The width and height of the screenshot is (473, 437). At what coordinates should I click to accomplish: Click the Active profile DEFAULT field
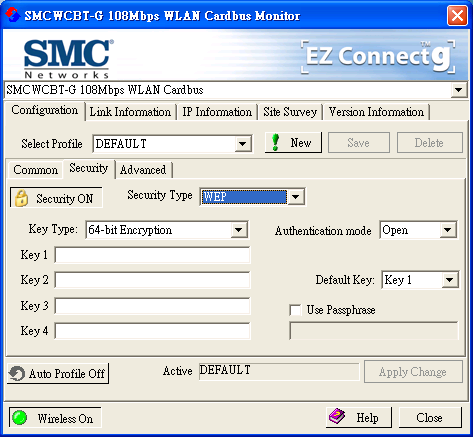[279, 371]
